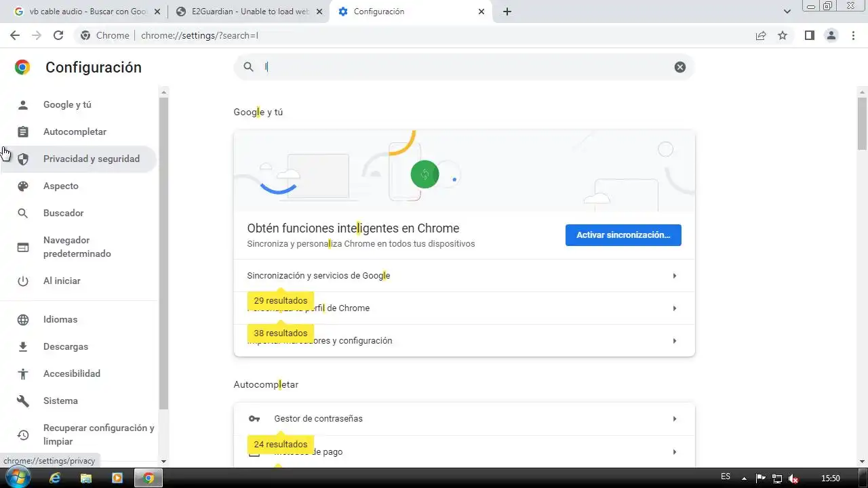The height and width of the screenshot is (488, 868).
Task: Go to Buscador settings
Action: 64,213
